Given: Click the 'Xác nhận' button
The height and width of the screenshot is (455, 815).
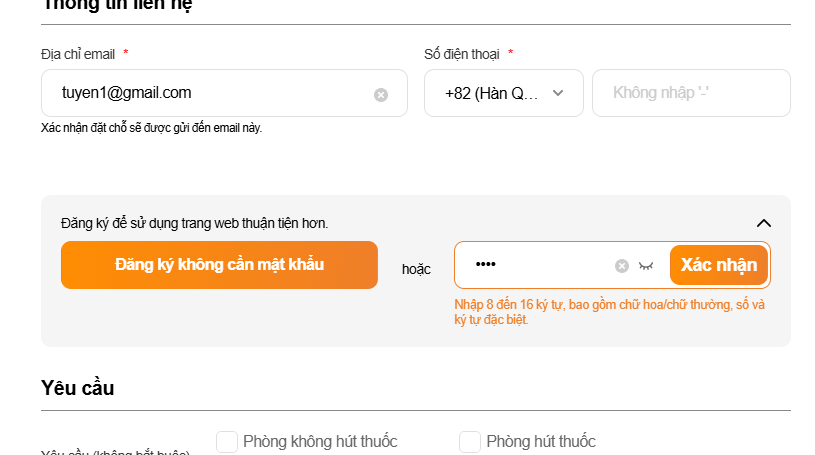Looking at the screenshot, I should click(x=719, y=265).
